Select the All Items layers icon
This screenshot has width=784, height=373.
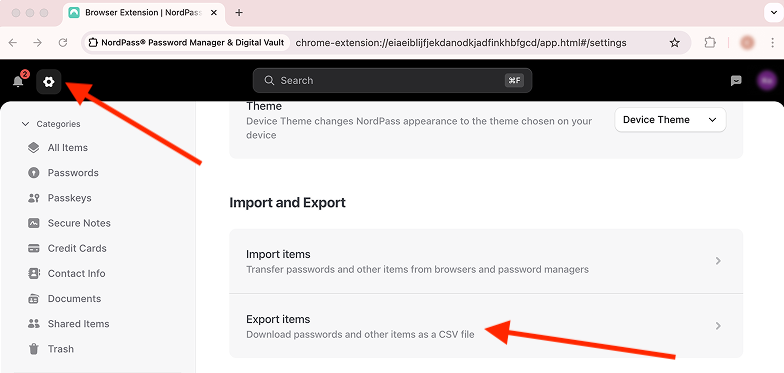tap(34, 148)
